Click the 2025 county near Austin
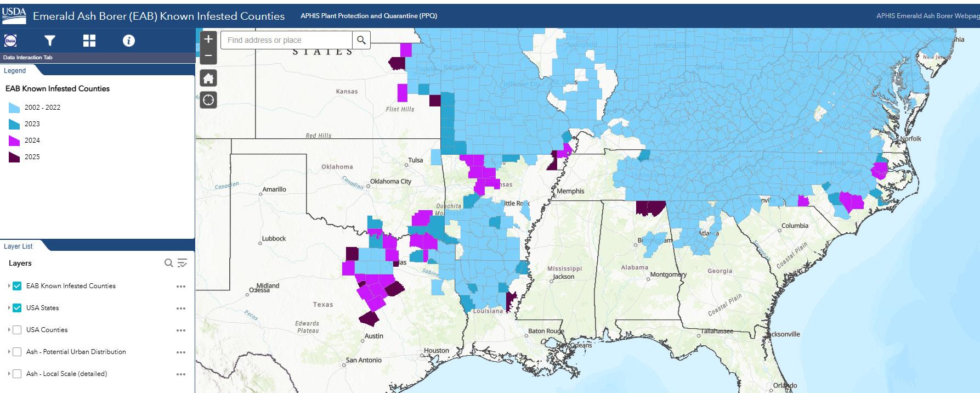 click(369, 318)
